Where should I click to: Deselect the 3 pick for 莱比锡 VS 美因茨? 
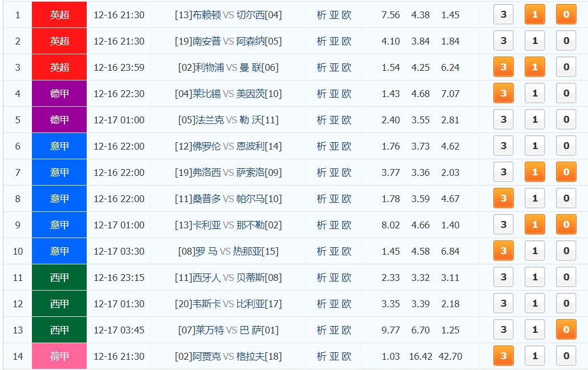(503, 93)
